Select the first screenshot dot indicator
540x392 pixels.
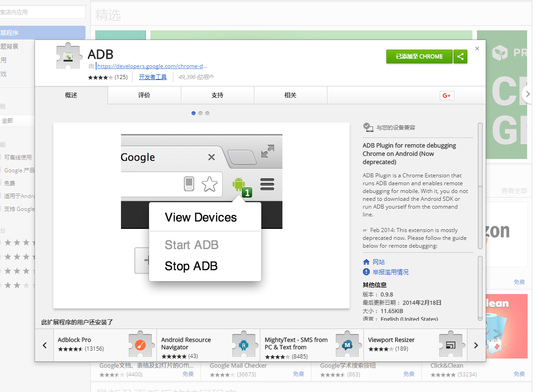[x=194, y=113]
